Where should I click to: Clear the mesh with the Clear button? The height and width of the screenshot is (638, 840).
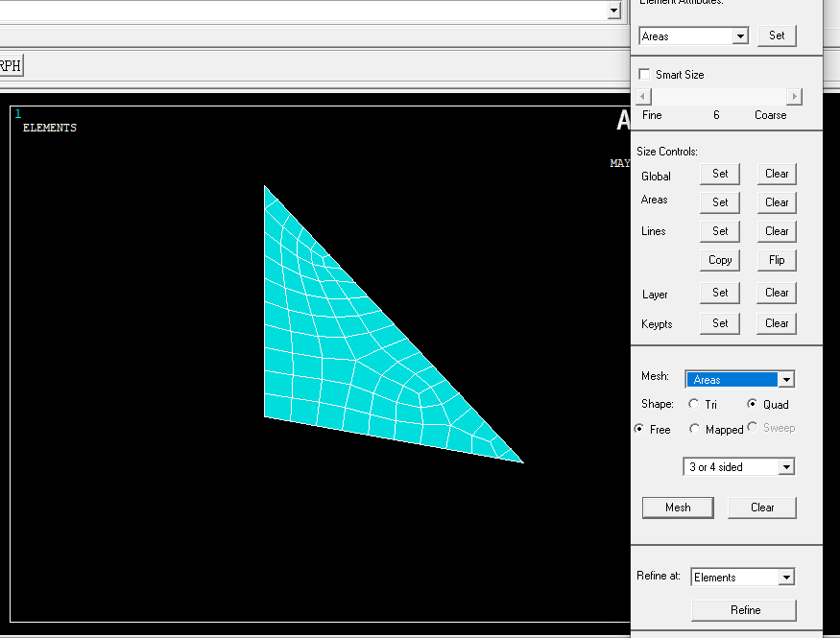point(761,507)
